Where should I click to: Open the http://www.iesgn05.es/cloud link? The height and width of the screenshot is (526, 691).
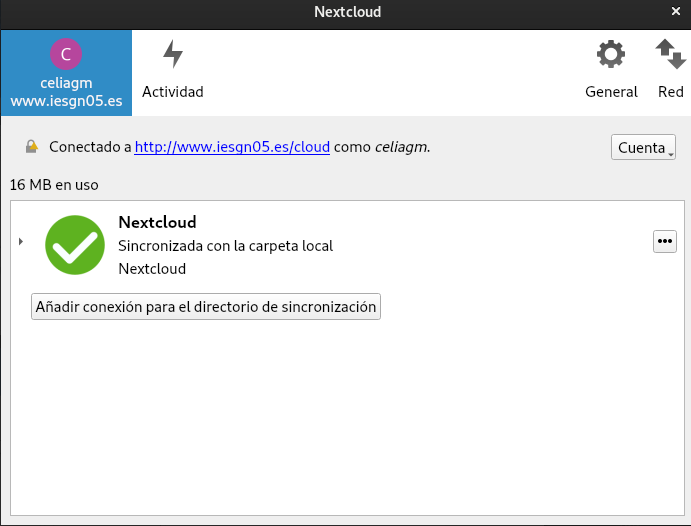[232, 147]
